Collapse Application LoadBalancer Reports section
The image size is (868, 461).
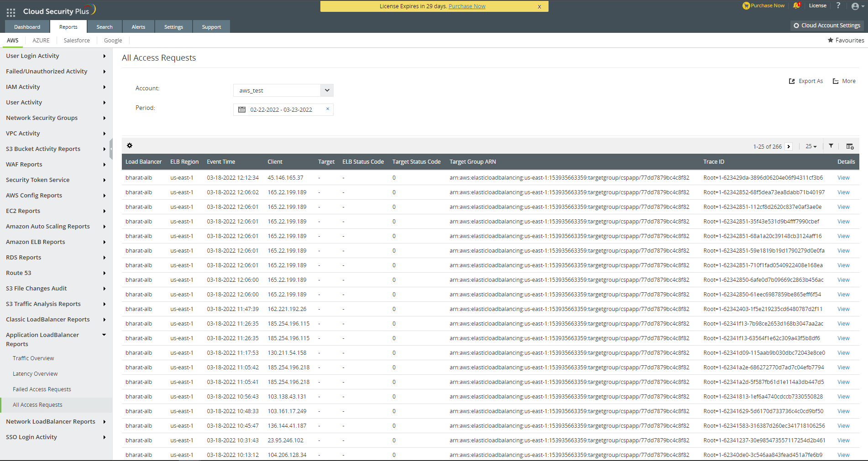click(x=56, y=339)
